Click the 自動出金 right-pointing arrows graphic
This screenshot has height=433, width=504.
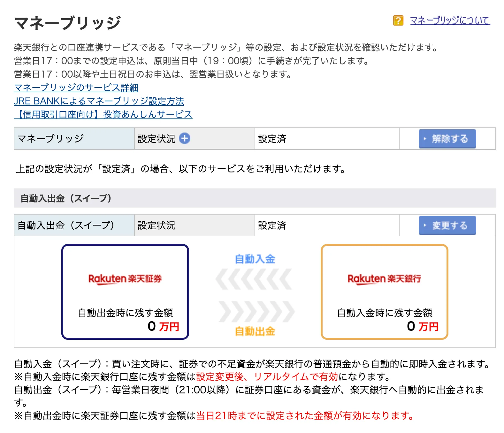pos(257,311)
